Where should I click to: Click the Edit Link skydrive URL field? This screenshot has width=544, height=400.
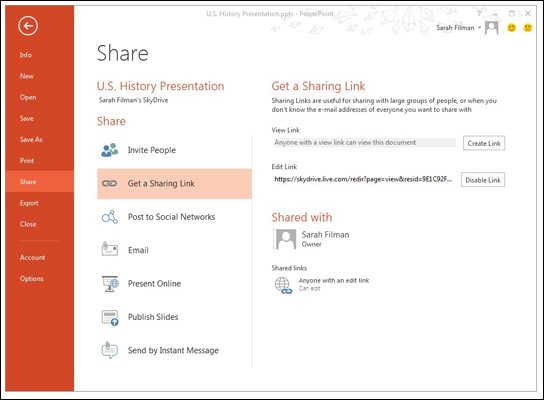point(364,179)
